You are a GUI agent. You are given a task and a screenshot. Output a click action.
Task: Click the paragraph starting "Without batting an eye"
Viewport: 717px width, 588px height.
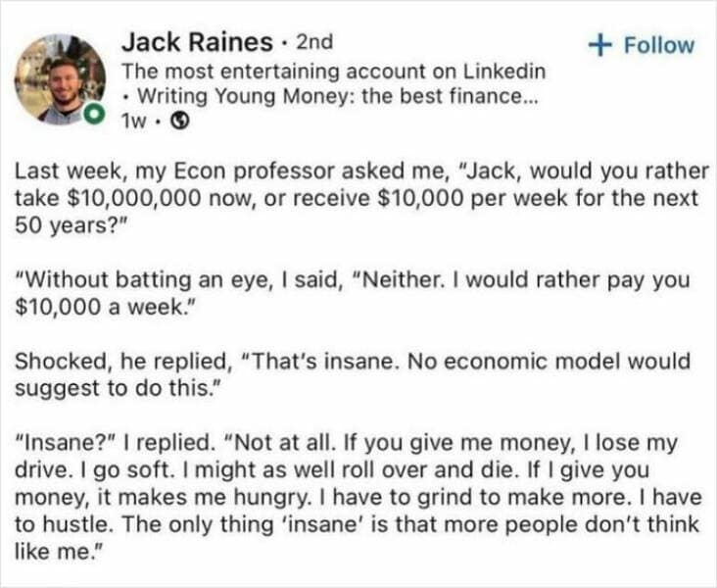pos(353,292)
